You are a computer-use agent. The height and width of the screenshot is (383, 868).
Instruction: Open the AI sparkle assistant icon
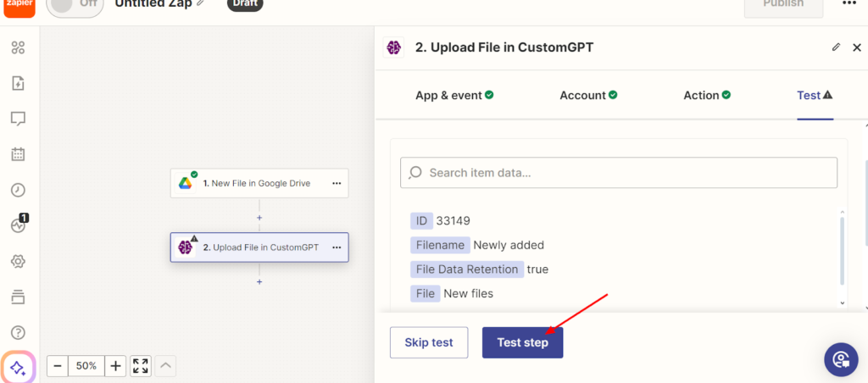click(18, 368)
